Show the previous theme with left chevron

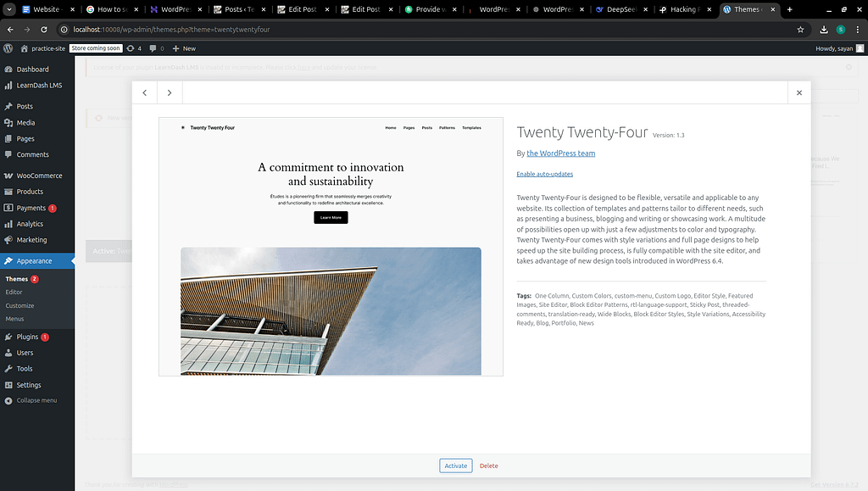coord(145,93)
